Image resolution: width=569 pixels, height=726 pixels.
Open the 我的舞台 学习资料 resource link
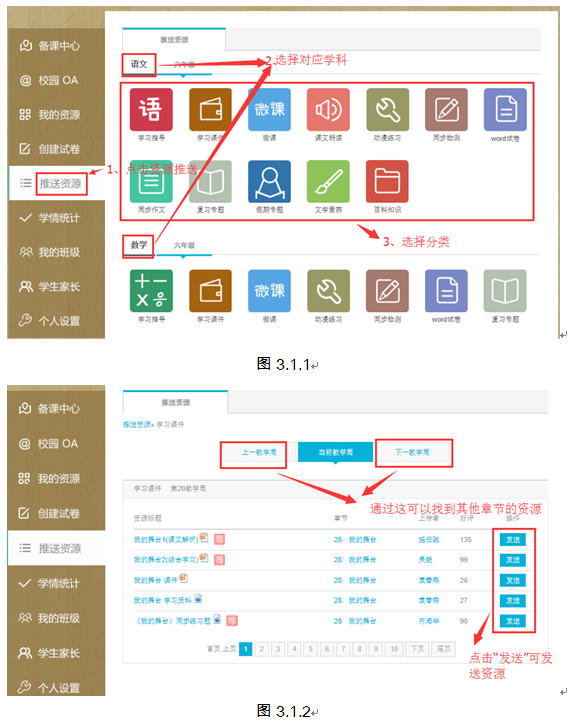click(162, 601)
